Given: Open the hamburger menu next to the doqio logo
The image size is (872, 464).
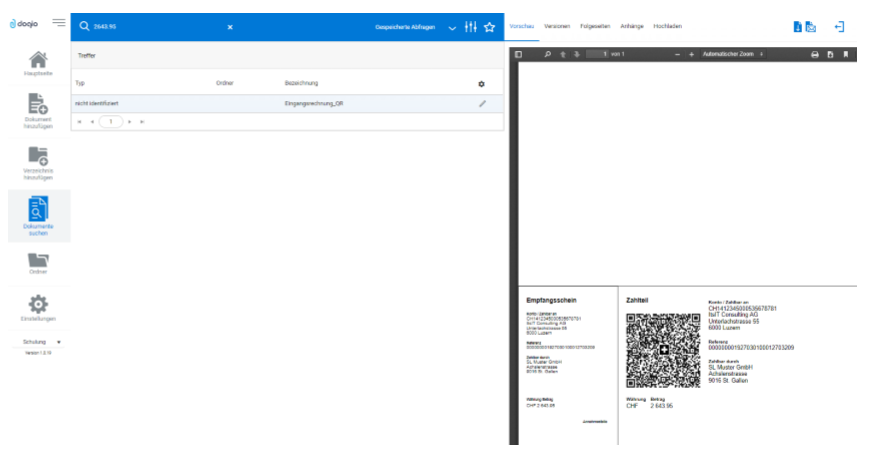Looking at the screenshot, I should pyautogui.click(x=59, y=23).
